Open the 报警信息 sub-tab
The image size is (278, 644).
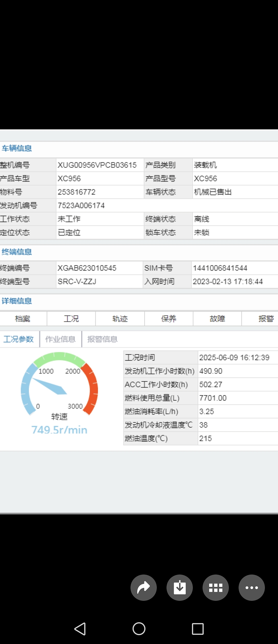click(102, 339)
